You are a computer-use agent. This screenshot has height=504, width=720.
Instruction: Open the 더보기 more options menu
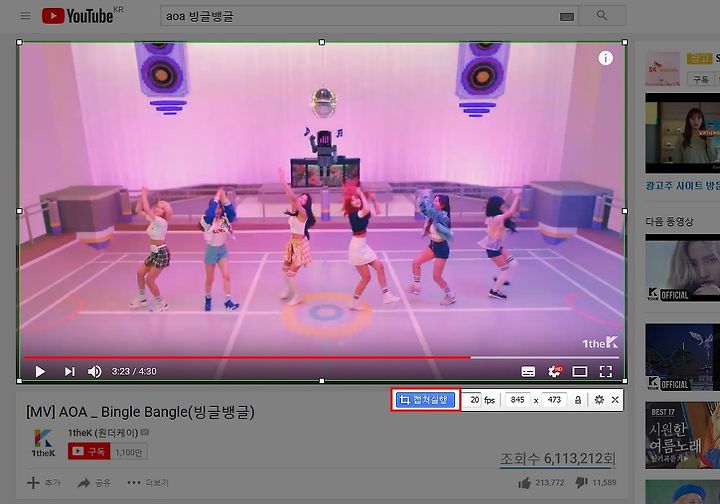(x=148, y=483)
